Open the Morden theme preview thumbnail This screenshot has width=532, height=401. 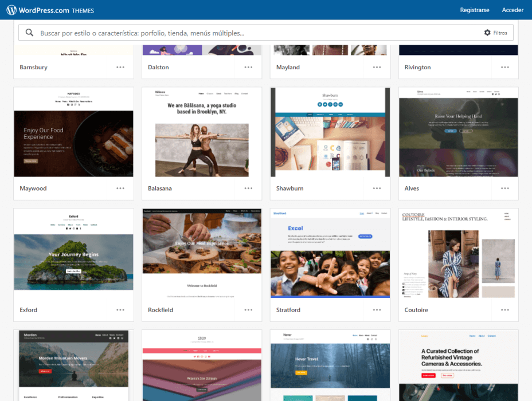click(73, 365)
